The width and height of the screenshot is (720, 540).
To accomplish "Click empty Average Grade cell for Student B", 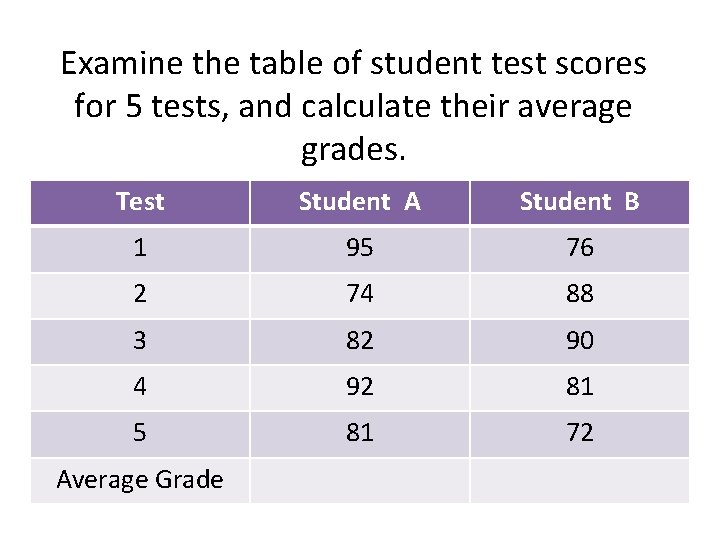I will click(579, 480).
